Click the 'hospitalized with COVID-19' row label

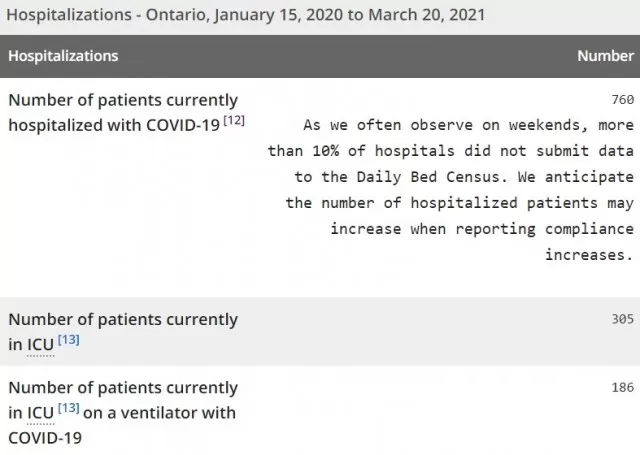(114, 125)
